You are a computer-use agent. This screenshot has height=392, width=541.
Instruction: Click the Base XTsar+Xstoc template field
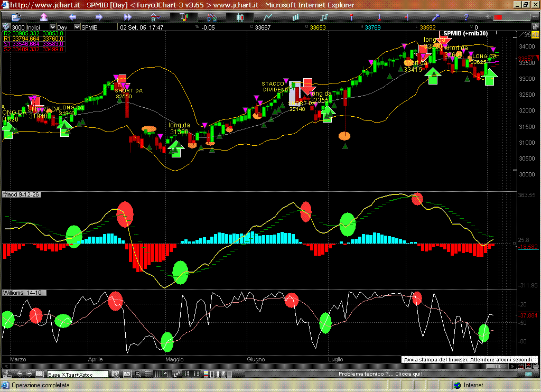tap(78, 374)
